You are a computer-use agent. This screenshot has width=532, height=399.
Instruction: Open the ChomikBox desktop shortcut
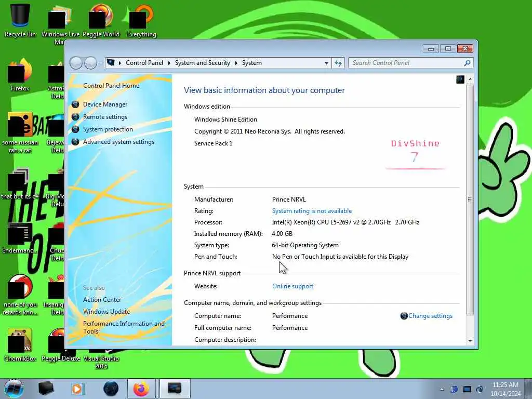click(20, 345)
